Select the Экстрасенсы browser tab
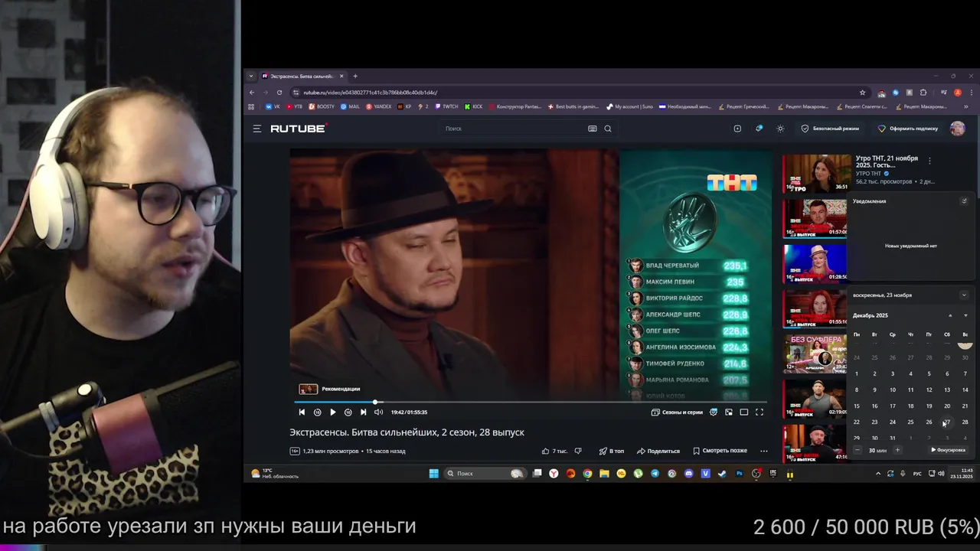This screenshot has width=980, height=551. pos(303,76)
